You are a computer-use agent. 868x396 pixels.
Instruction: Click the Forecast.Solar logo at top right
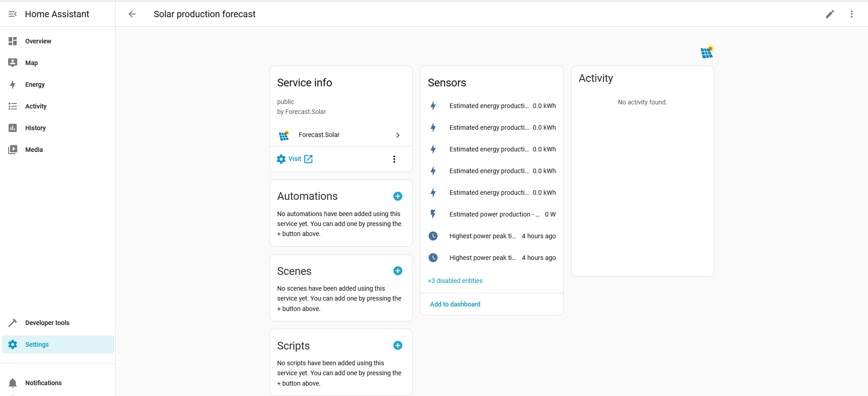(707, 52)
